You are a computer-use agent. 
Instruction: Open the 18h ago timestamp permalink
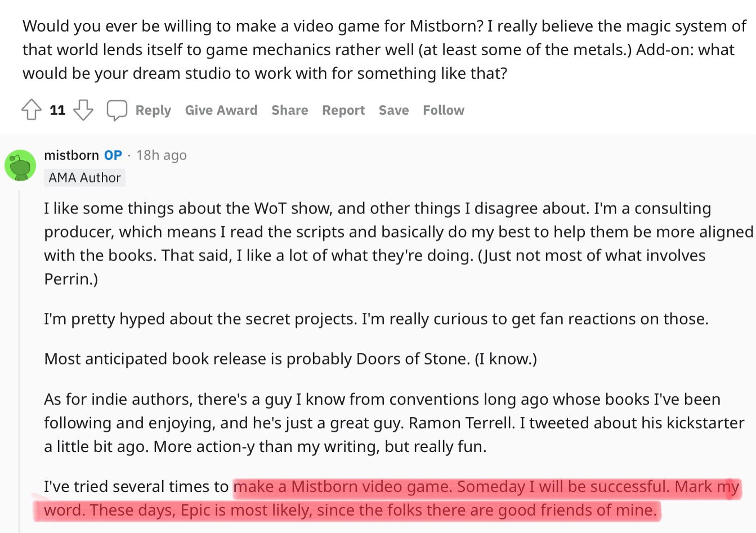[x=162, y=155]
